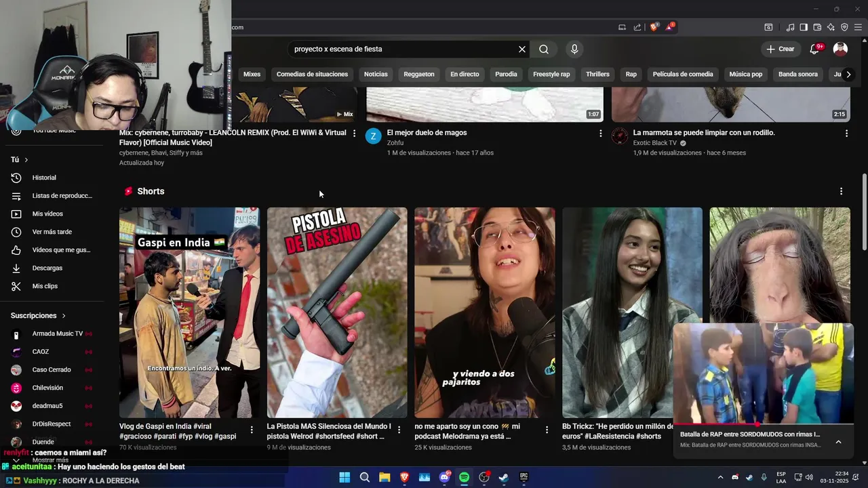Screen dimensions: 868x488
Task: Open options for the LEANCOLN REMIX mix
Action: coord(354,134)
